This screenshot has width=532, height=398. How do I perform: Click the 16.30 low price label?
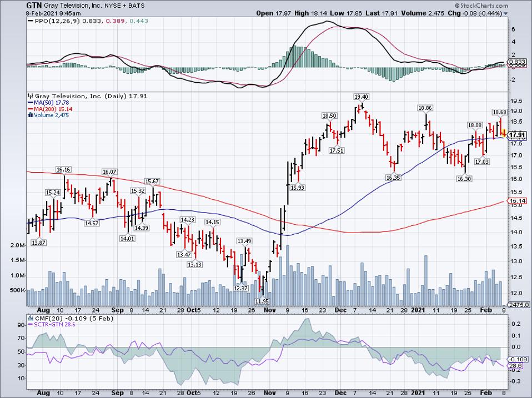[464, 179]
